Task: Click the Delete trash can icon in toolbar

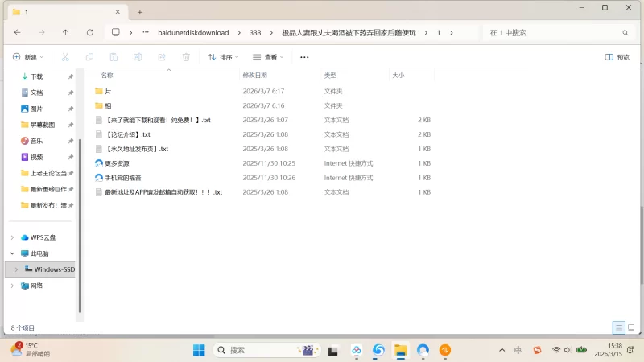Action: [x=186, y=57]
